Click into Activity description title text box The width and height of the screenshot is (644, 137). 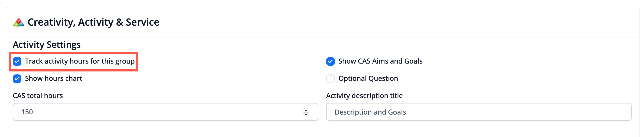pyautogui.click(x=479, y=112)
